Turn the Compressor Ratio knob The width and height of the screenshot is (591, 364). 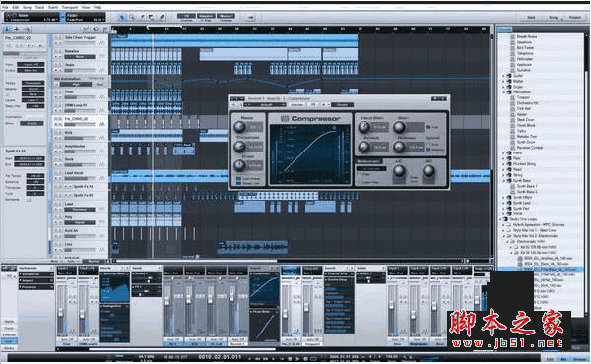pos(239,127)
